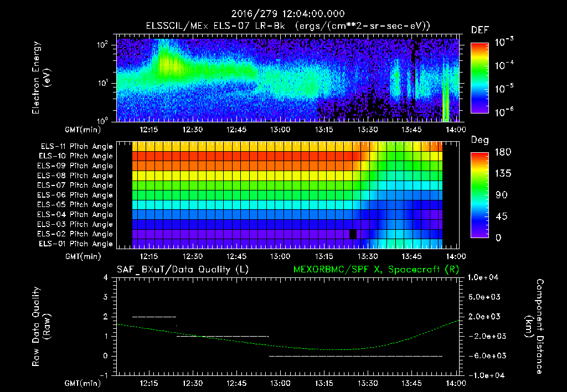Viewport: 567px width, 392px height.
Task: Select the ELS-06 Pitch Angle row label
Action: pos(75,195)
